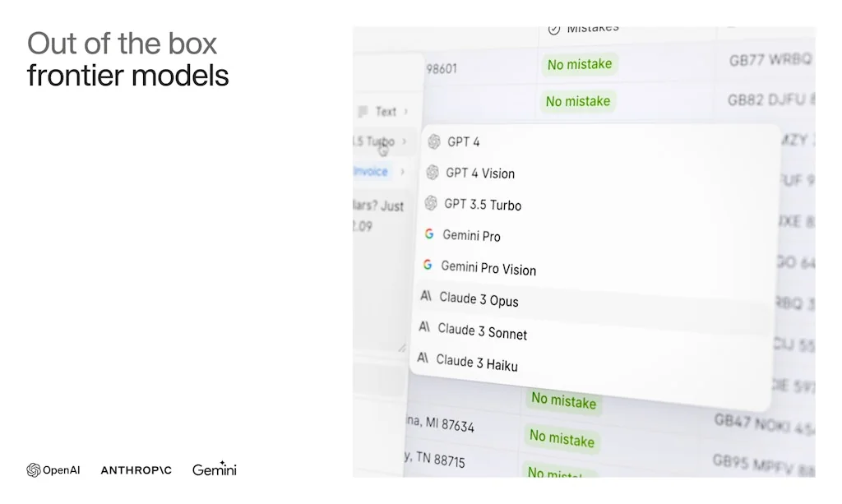Click the OpenAI icon next to GPT 4 Vision

pos(432,173)
